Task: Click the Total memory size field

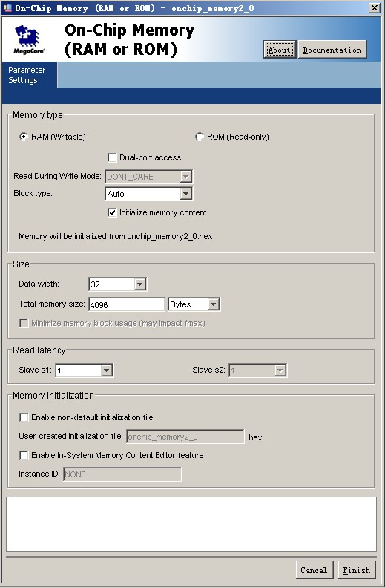Action: tap(127, 304)
